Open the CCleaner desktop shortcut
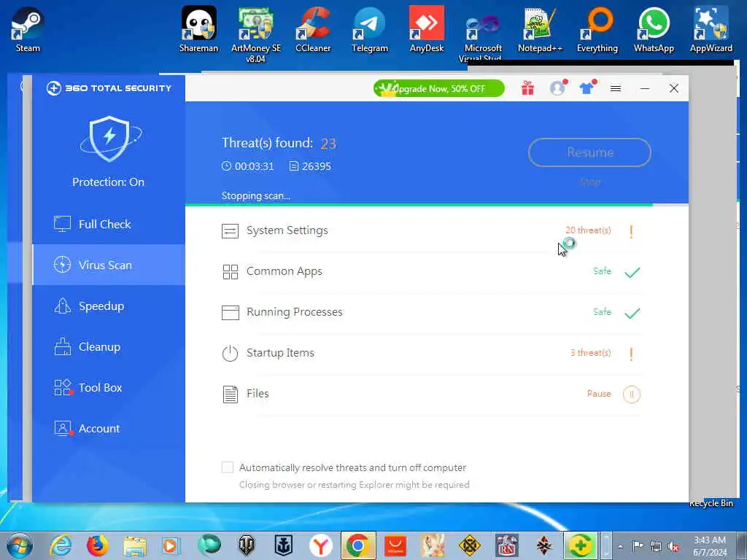Image resolution: width=747 pixels, height=560 pixels. [313, 29]
